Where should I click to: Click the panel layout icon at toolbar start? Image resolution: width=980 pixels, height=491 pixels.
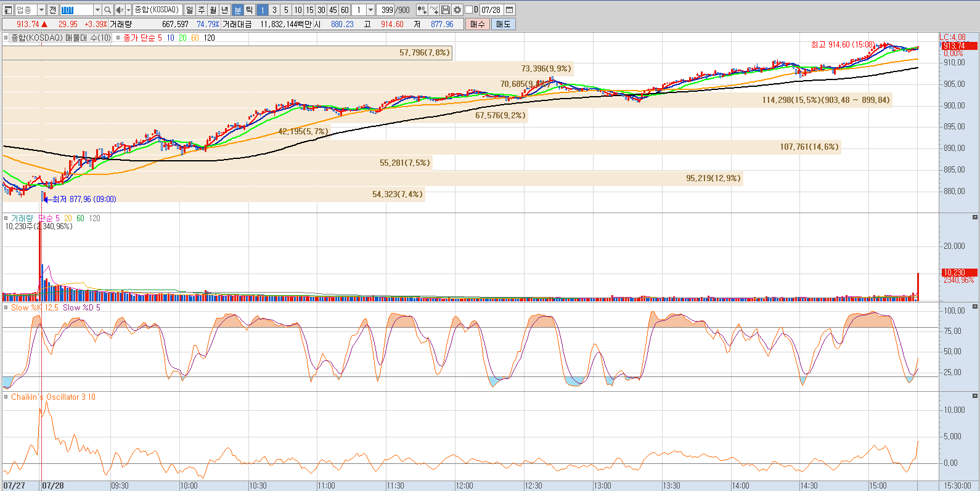pos(8,10)
